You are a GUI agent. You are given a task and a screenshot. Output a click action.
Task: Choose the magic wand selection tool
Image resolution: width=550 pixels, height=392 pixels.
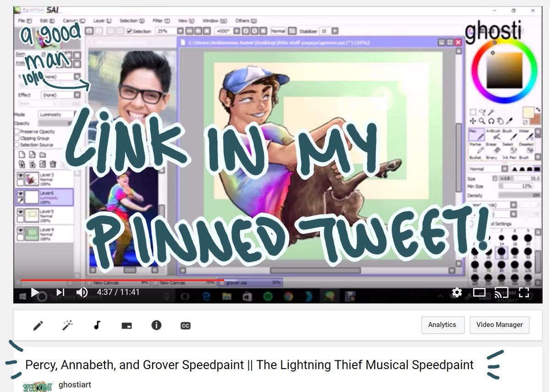(491, 112)
